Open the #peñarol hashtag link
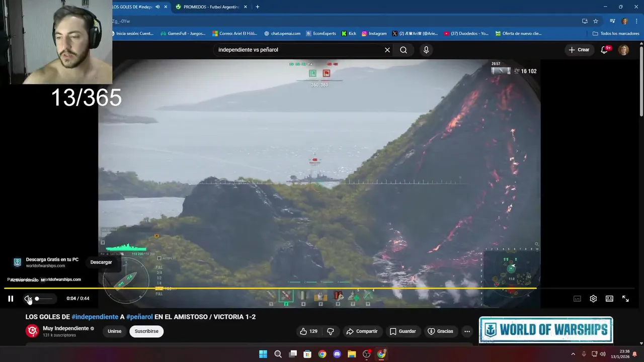The height and width of the screenshot is (362, 644). (139, 317)
